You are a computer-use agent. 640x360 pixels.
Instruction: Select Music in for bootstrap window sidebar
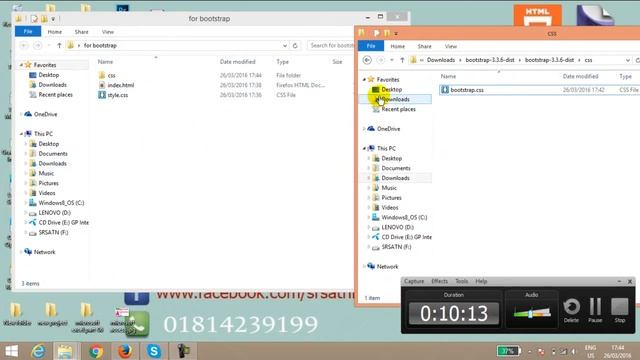(46, 173)
